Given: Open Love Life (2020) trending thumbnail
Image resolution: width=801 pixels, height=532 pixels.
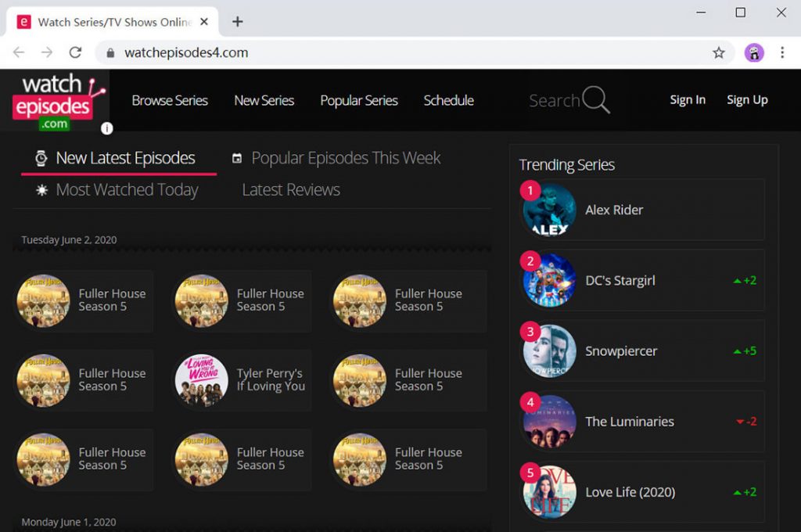Looking at the screenshot, I should (x=550, y=492).
